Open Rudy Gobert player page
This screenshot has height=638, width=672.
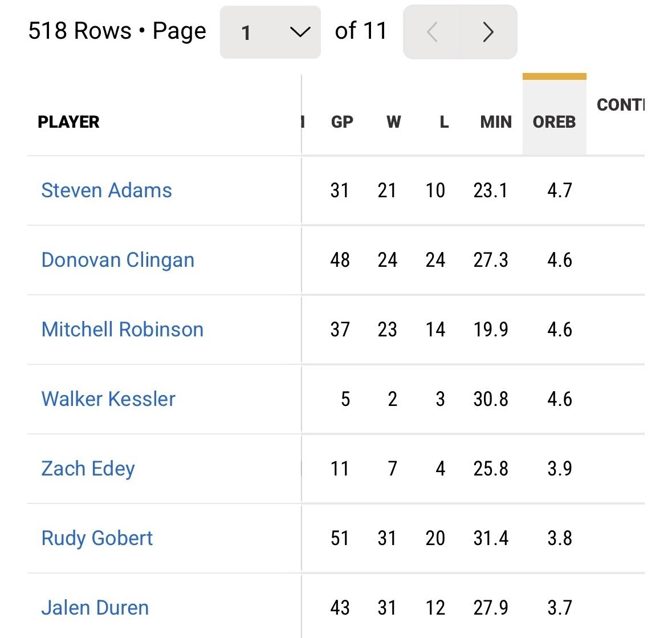97,538
